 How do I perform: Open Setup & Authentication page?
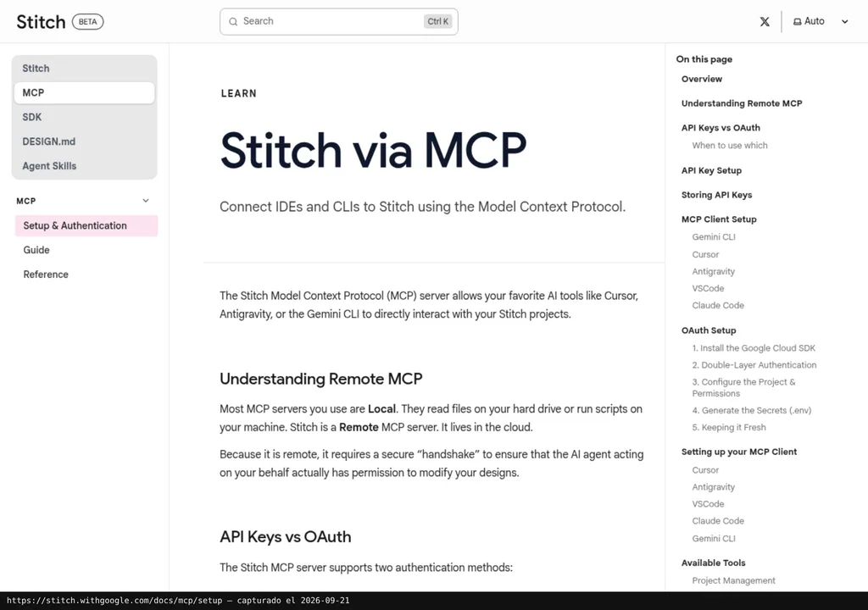86,225
